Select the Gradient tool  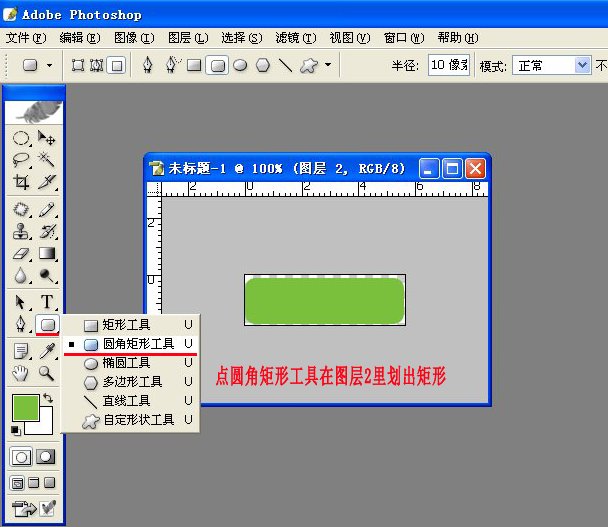(x=47, y=254)
